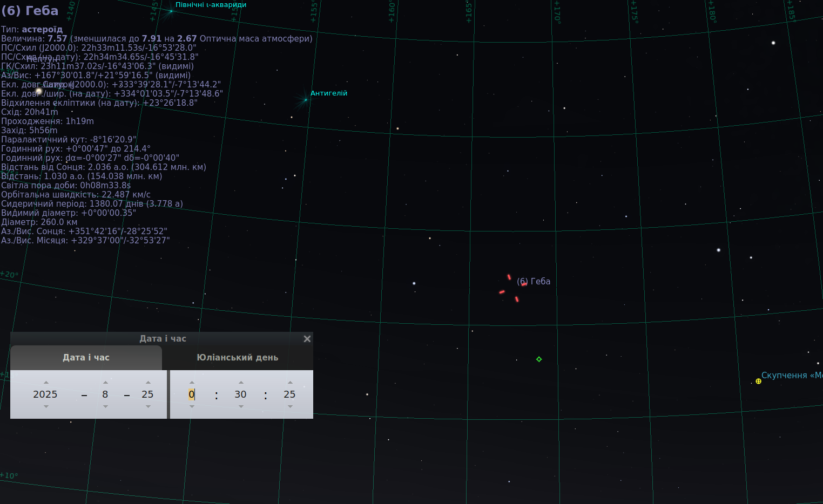Screen dimensions: 823x504
Task: Decrease the year with down arrow
Action: [x=46, y=406]
